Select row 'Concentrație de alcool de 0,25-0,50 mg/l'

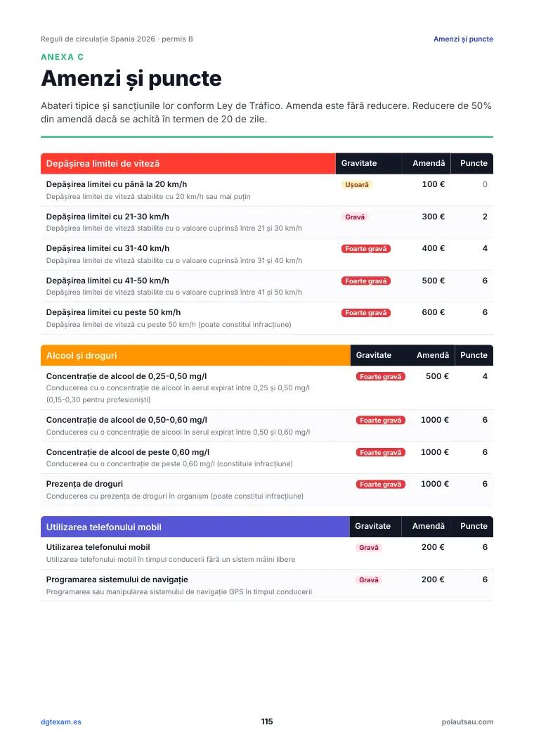click(267, 387)
